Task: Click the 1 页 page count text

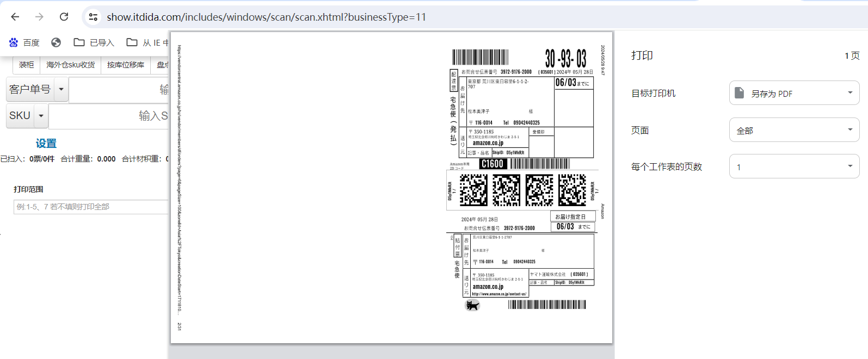Action: [x=852, y=55]
